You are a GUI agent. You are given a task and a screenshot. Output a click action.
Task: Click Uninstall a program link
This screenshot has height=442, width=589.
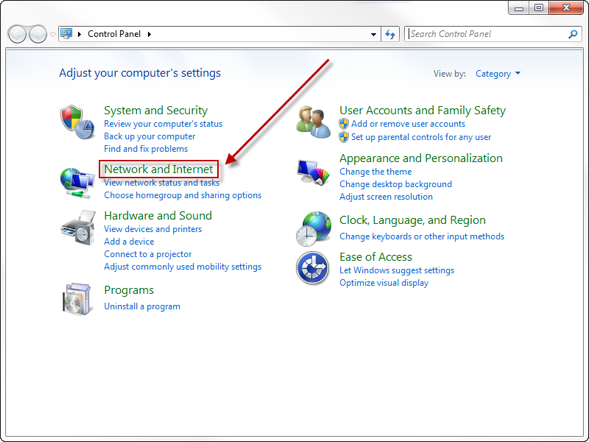(x=142, y=306)
